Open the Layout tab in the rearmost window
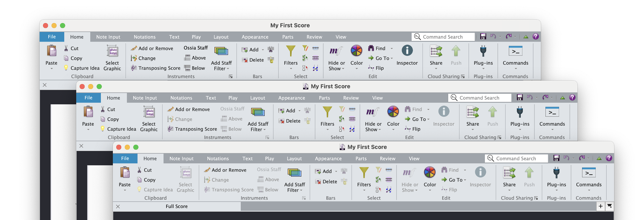 (x=221, y=37)
